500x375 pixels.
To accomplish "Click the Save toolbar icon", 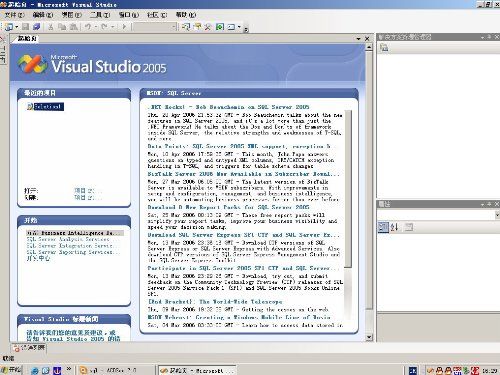I will (x=26, y=27).
